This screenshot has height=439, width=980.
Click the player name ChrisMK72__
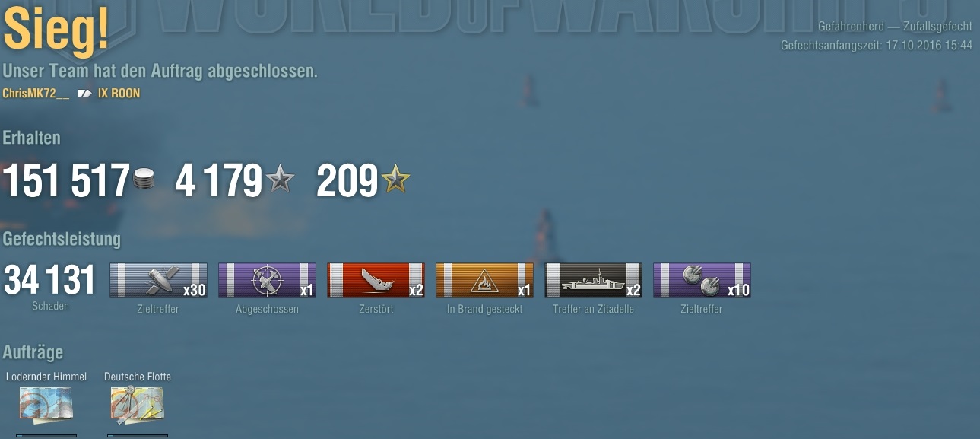tap(36, 94)
